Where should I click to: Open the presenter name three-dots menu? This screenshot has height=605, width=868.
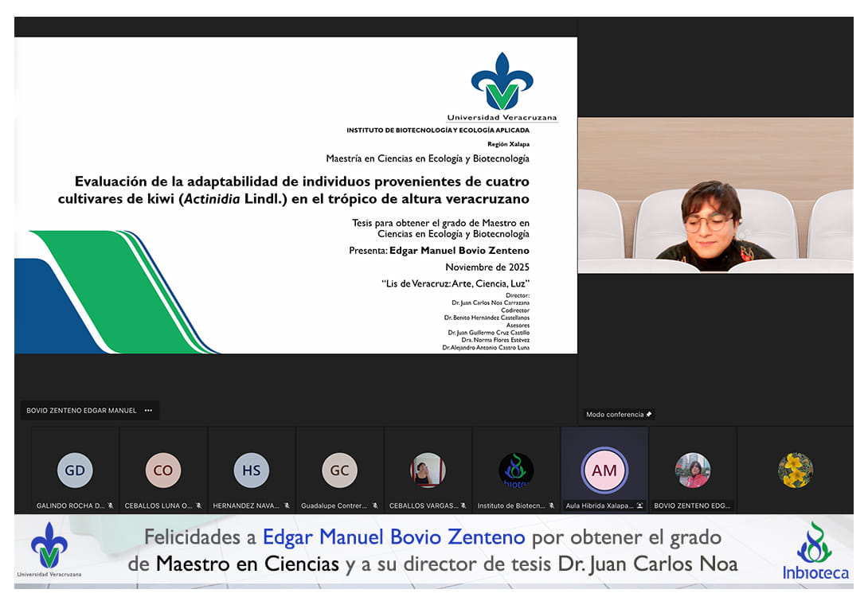[148, 411]
